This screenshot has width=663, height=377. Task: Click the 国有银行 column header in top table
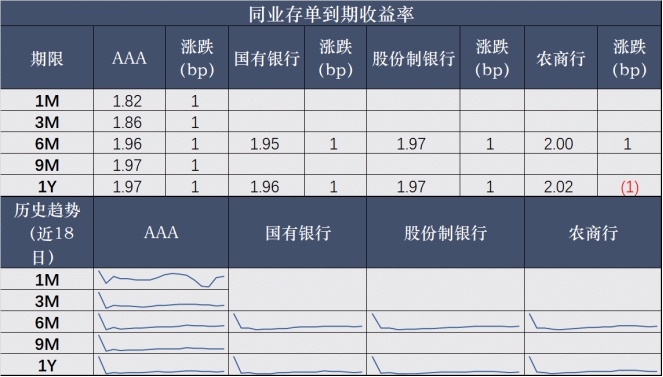point(266,57)
